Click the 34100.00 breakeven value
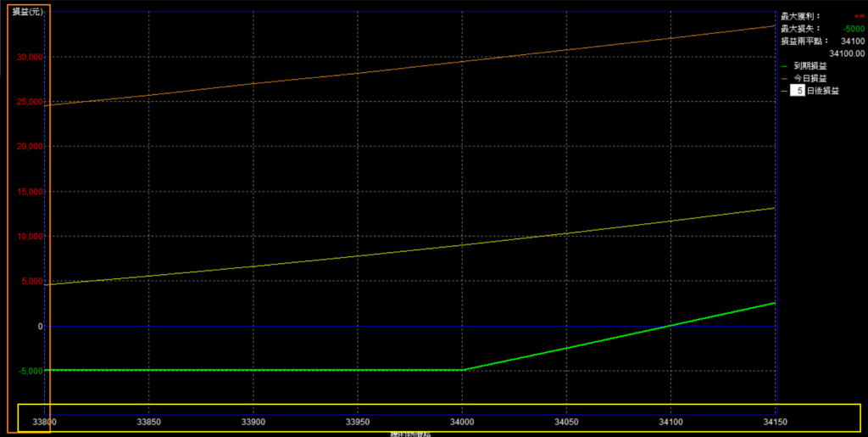The image size is (868, 437). 844,53
